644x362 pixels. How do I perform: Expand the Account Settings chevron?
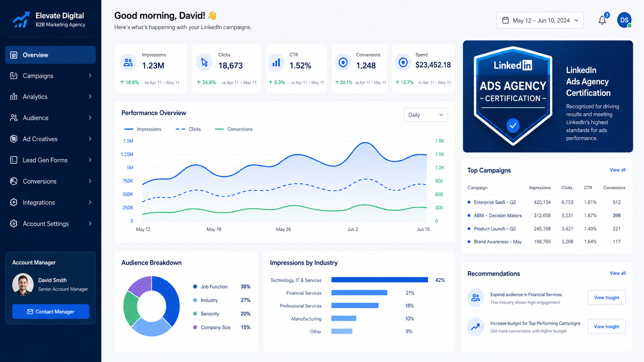90,224
